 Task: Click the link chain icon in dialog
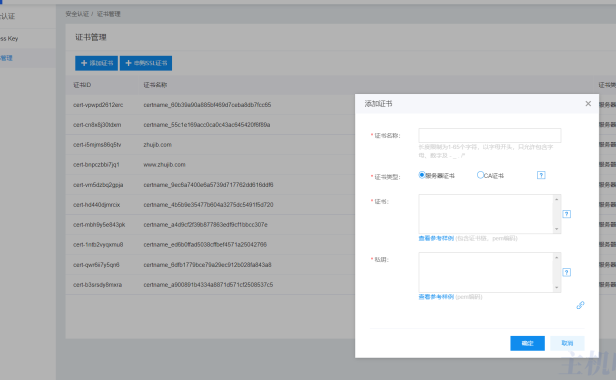pyautogui.click(x=580, y=305)
